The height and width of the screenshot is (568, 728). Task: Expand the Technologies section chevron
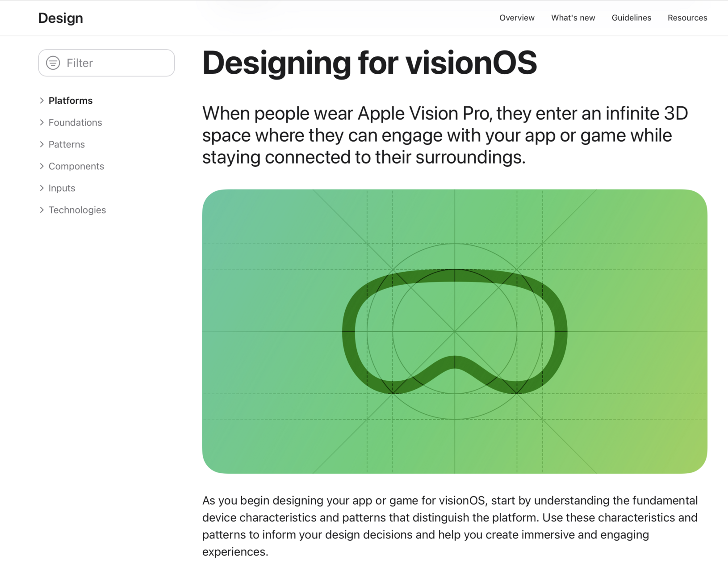42,210
